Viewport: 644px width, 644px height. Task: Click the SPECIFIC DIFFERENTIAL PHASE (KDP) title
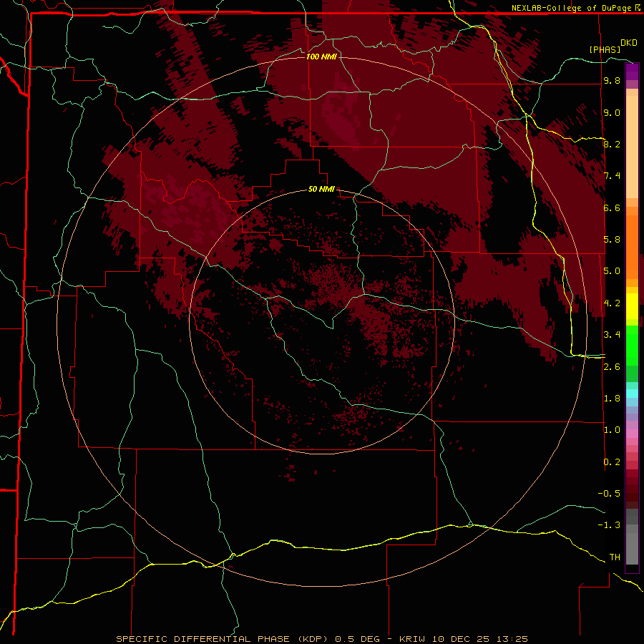[x=222, y=639]
